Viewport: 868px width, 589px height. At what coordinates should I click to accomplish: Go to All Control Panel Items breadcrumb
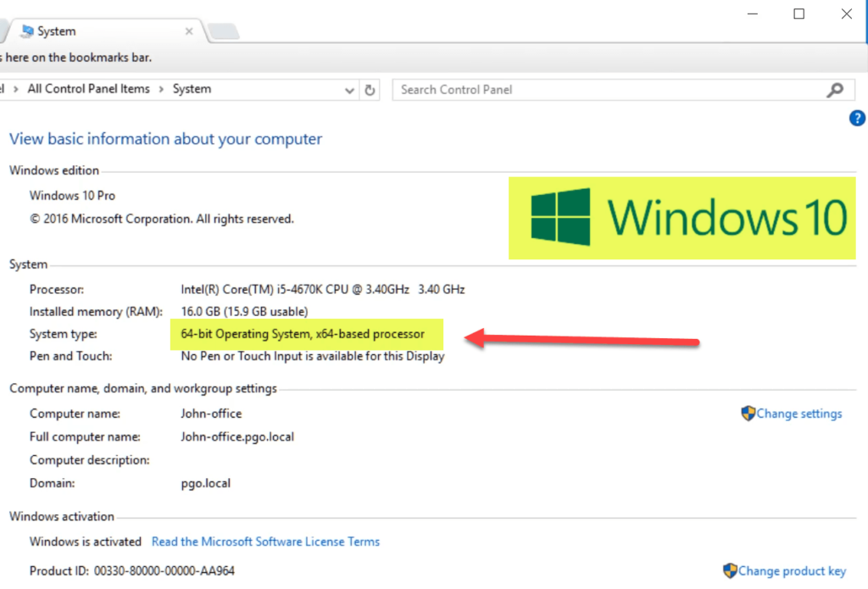(x=88, y=89)
